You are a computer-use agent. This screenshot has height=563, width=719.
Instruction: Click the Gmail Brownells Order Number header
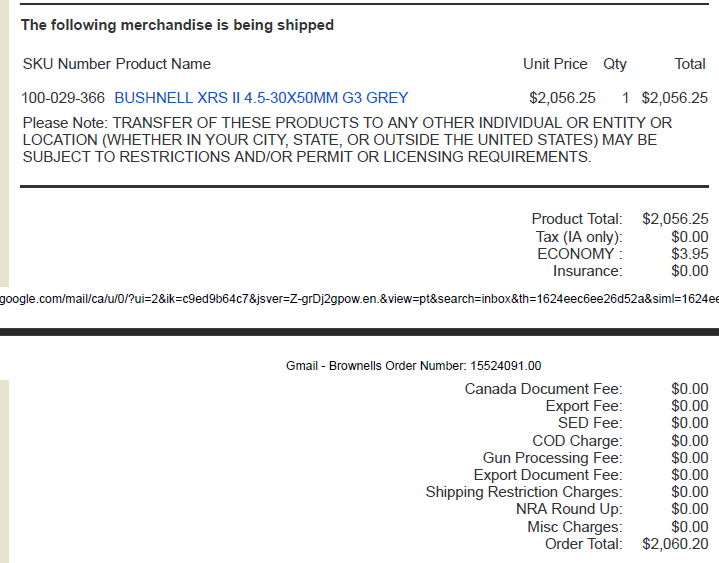(x=413, y=366)
